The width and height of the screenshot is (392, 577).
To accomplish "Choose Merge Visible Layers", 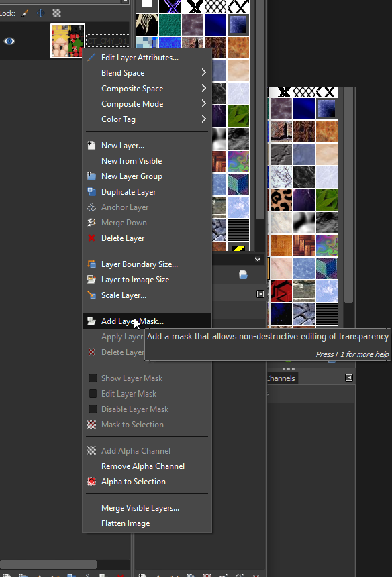I will coord(147,508).
